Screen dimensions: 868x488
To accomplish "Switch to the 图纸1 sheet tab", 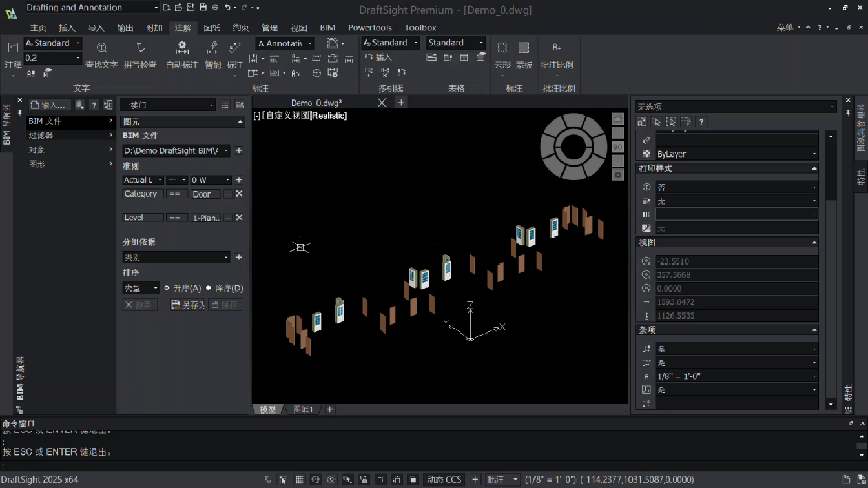I will click(304, 410).
